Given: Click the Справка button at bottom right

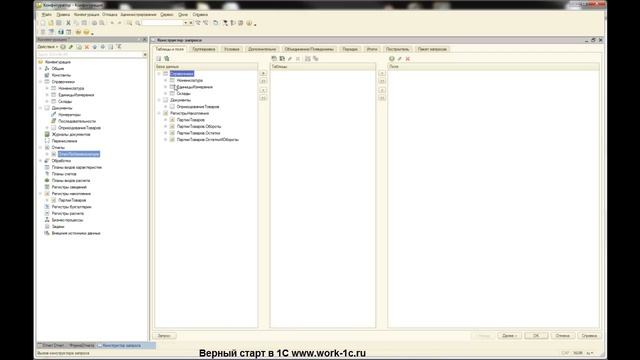Looking at the screenshot, I should pos(589,336).
